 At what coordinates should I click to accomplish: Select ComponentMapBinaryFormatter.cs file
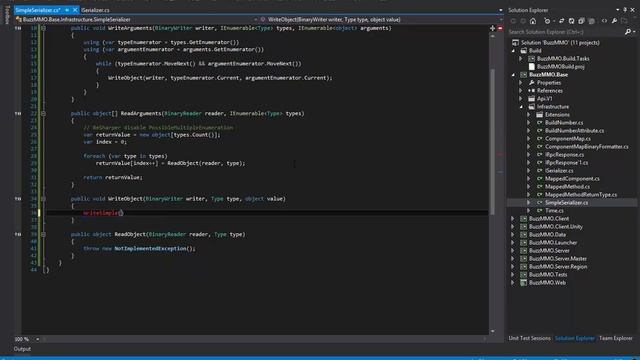[587, 147]
